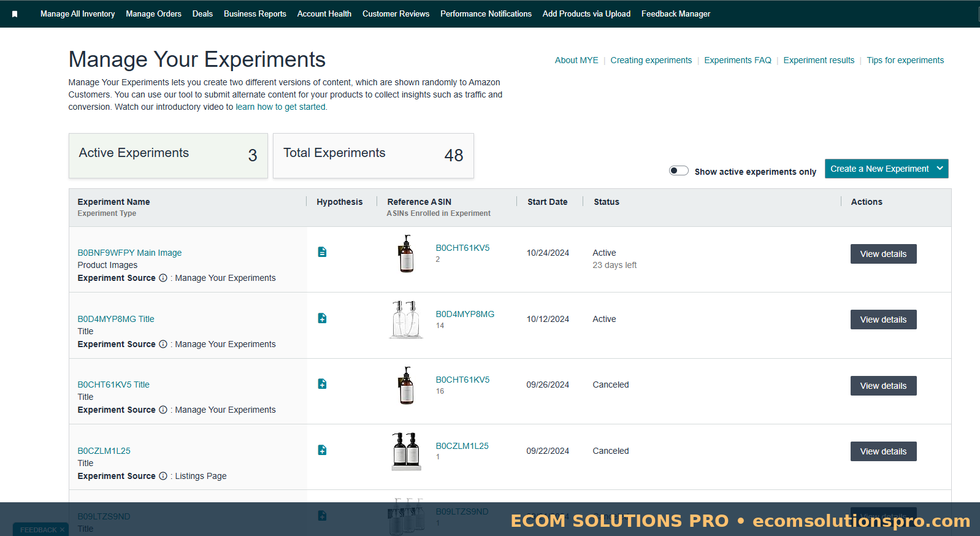
Task: Open hypothesis icon for B0CHT61KV5 Title row
Action: [322, 384]
